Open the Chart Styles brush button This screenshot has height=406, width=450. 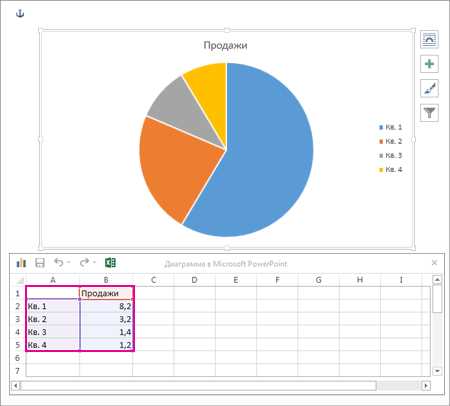pos(429,89)
